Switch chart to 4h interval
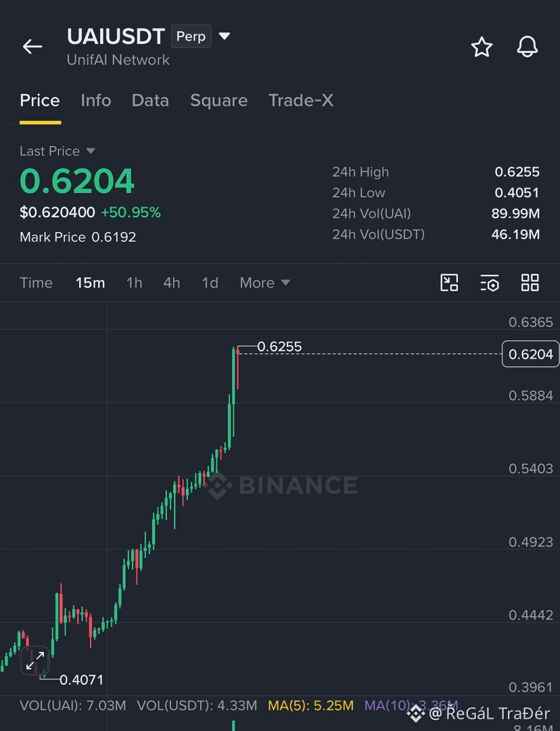 click(x=171, y=283)
